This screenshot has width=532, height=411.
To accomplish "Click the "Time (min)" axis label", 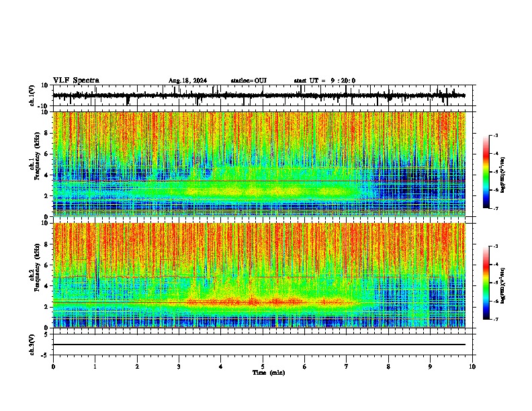I will coord(269,373).
